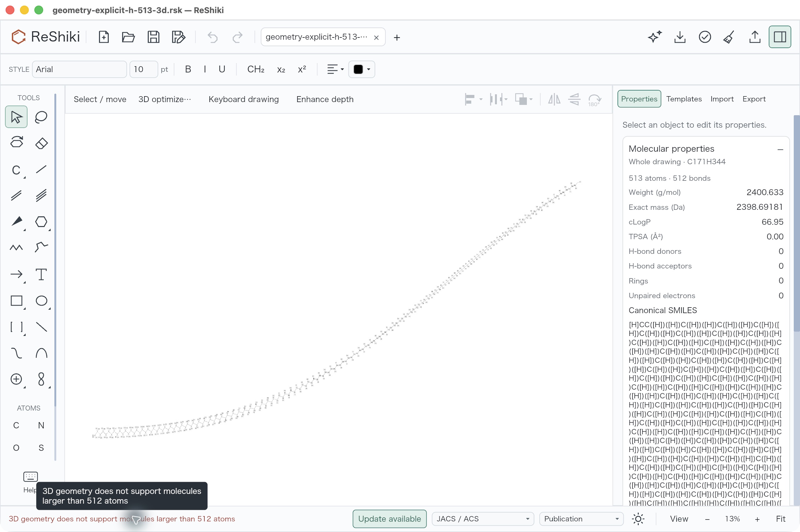The width and height of the screenshot is (800, 532).
Task: Choose the Text tool
Action: coord(41,274)
